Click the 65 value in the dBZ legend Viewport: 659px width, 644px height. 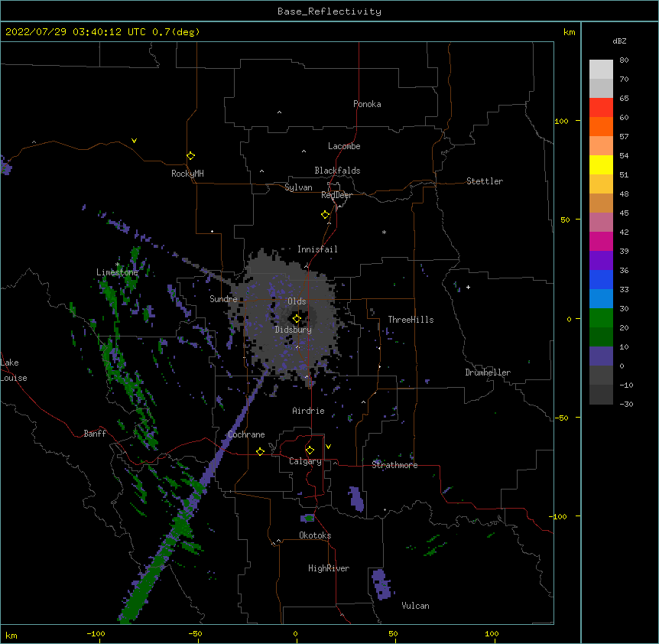[x=624, y=99]
